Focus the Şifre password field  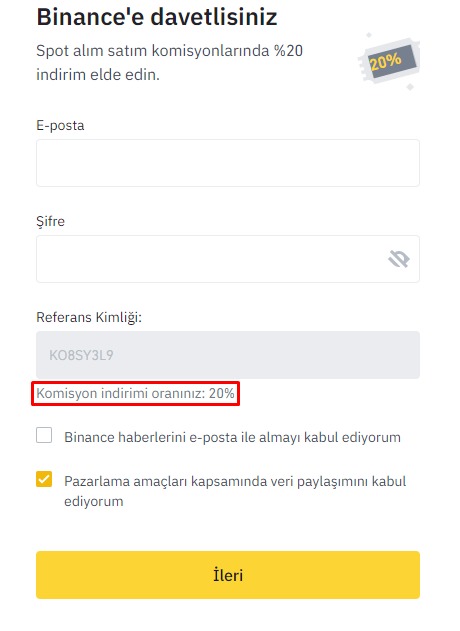click(x=228, y=259)
